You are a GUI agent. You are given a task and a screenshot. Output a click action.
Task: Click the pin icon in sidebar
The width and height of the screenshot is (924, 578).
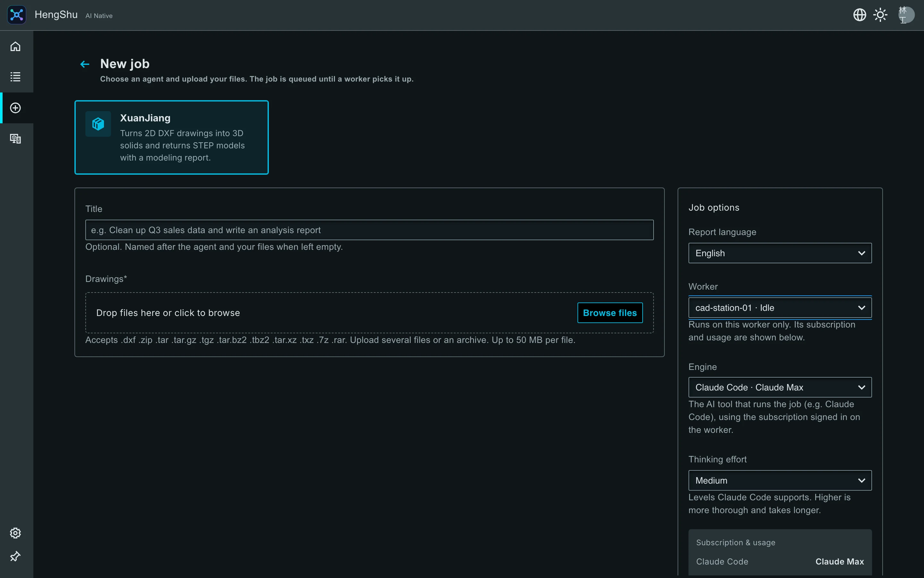coord(15,556)
